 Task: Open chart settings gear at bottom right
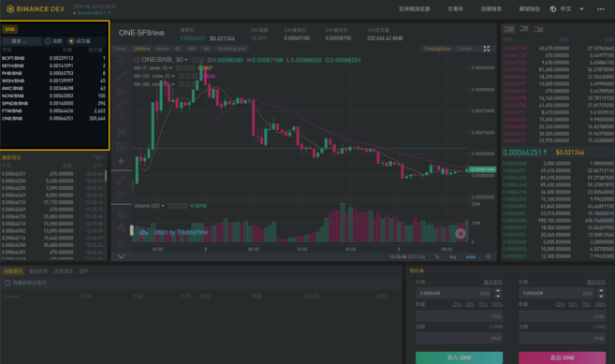click(x=489, y=256)
